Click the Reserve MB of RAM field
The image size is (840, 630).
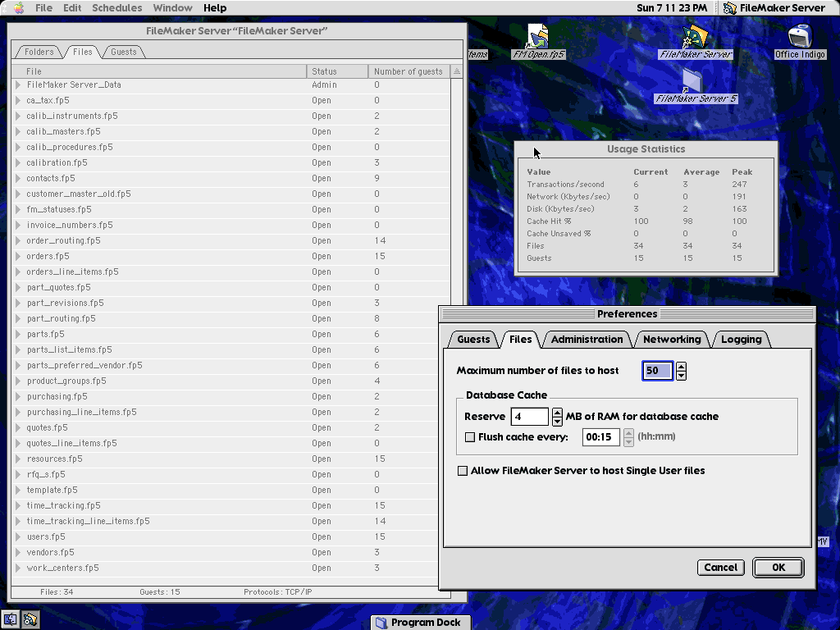(529, 416)
